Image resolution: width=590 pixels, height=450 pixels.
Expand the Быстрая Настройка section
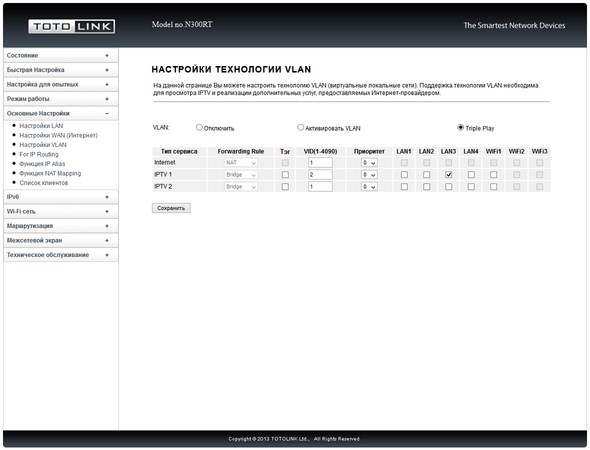(x=61, y=70)
